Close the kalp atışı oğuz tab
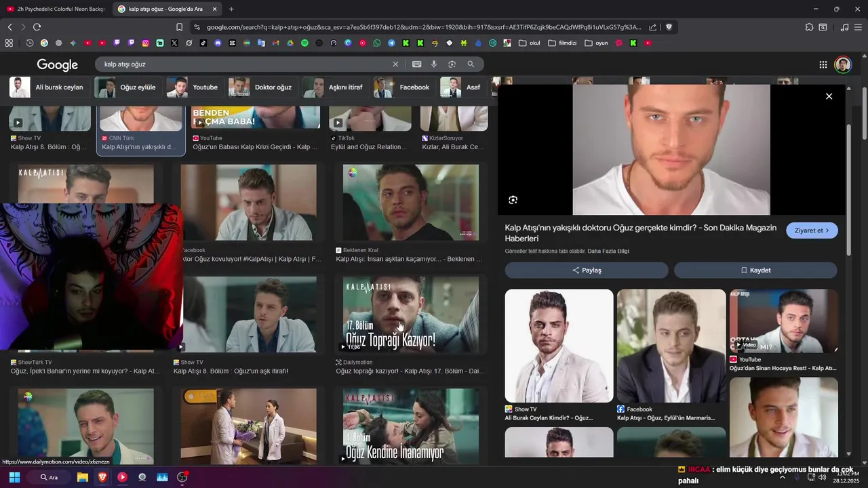The width and height of the screenshot is (868, 488). [214, 9]
